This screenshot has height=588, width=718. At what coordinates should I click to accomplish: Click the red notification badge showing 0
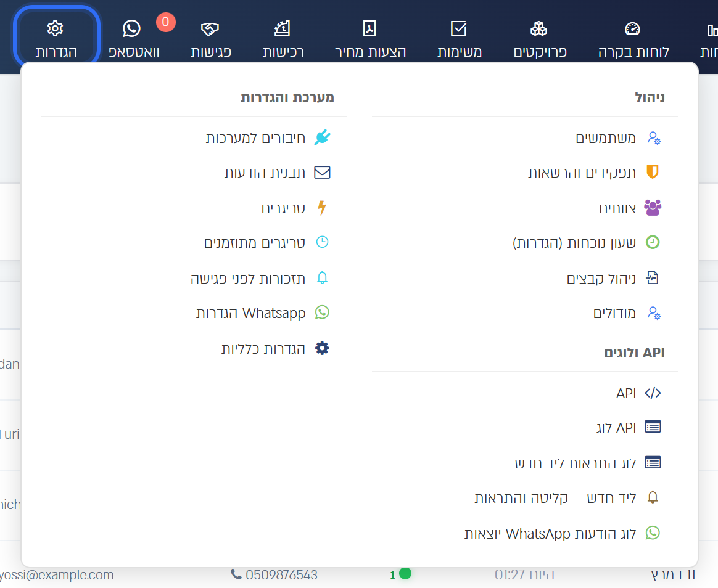[166, 22]
